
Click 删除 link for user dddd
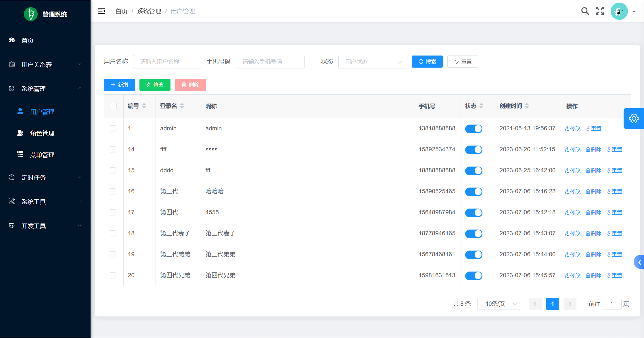coord(594,171)
